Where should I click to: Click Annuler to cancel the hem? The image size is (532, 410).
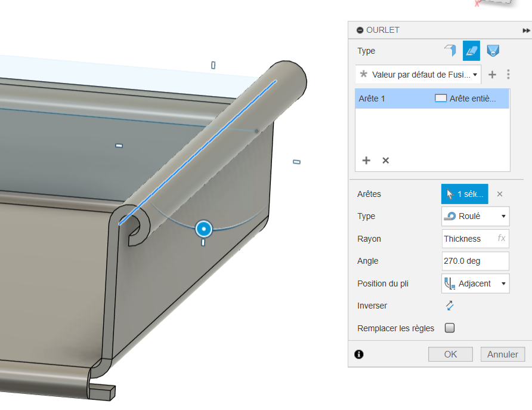(503, 354)
